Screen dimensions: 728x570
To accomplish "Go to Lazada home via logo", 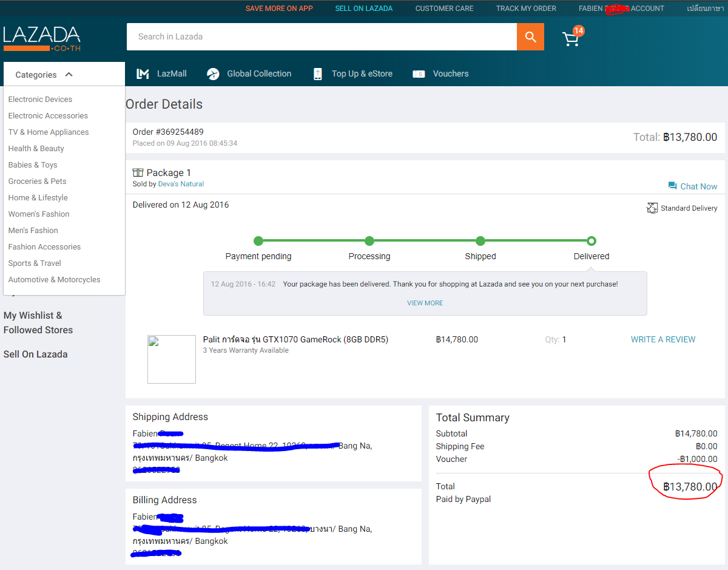I will click(42, 38).
